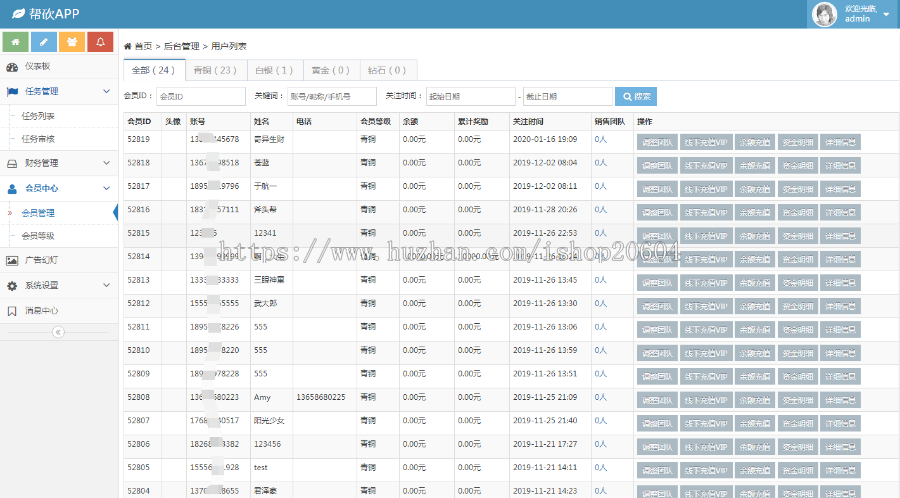The width and height of the screenshot is (900, 498).
Task: Click 详细信息 for member 52819
Action: click(x=840, y=142)
